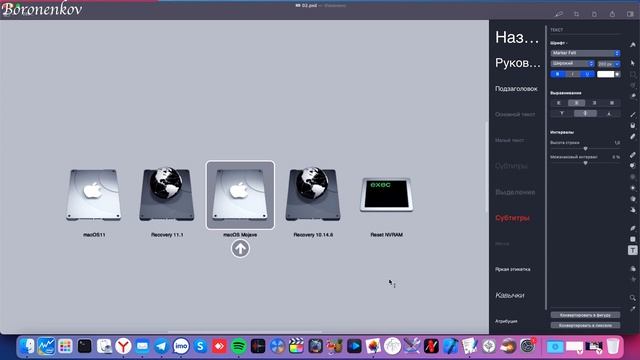Select the Recovery 10.14.6 drive in image
Screen dimensions: 640x360
pyautogui.click(x=313, y=194)
